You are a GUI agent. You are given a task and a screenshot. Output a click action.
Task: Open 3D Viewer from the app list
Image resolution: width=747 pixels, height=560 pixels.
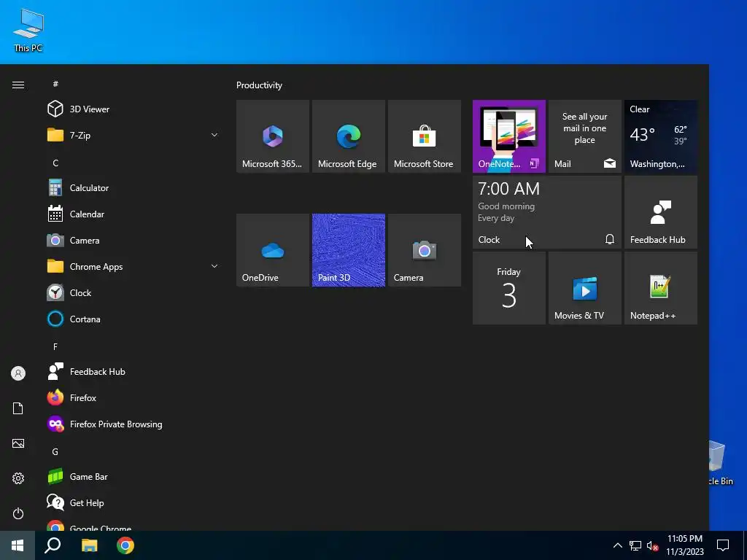(133, 109)
